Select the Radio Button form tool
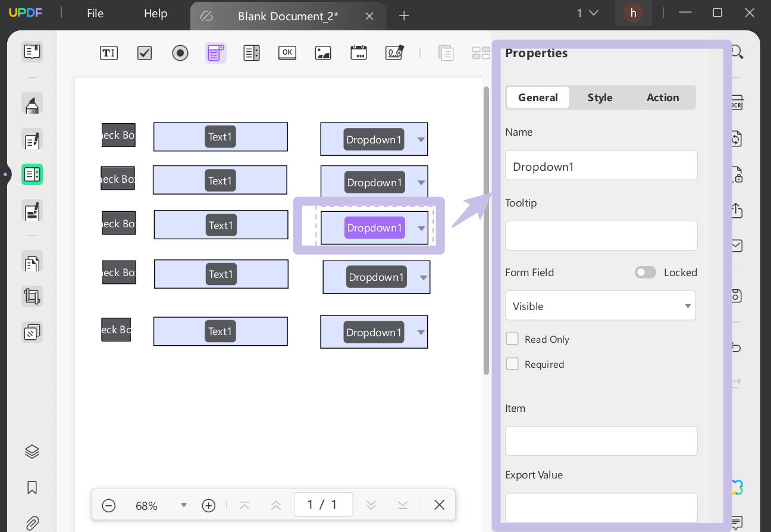771x532 pixels. [180, 53]
